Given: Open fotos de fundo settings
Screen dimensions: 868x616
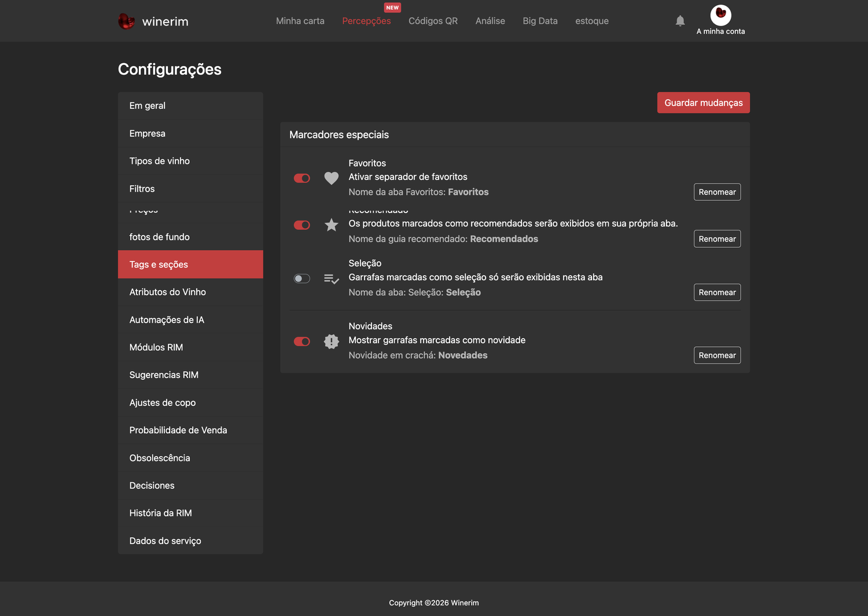Looking at the screenshot, I should click(190, 237).
